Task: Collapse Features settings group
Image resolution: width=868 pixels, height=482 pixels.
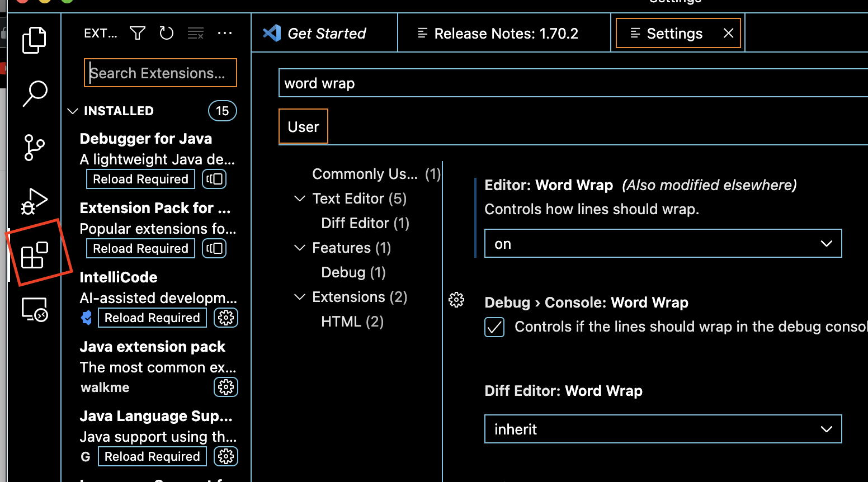Action: [300, 248]
